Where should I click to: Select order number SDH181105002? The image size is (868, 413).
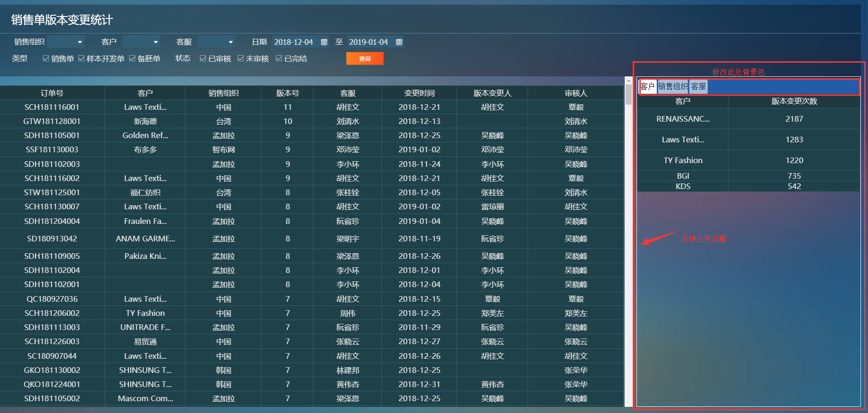pos(52,398)
